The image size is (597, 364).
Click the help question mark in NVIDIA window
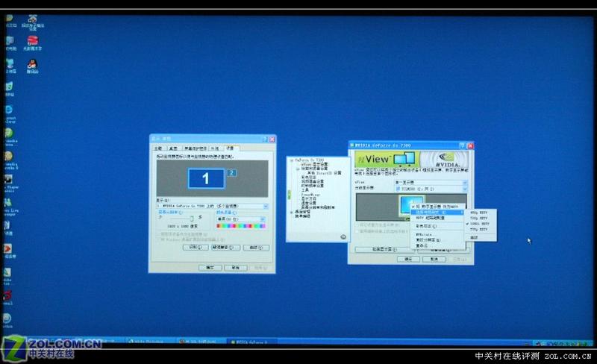(462, 145)
